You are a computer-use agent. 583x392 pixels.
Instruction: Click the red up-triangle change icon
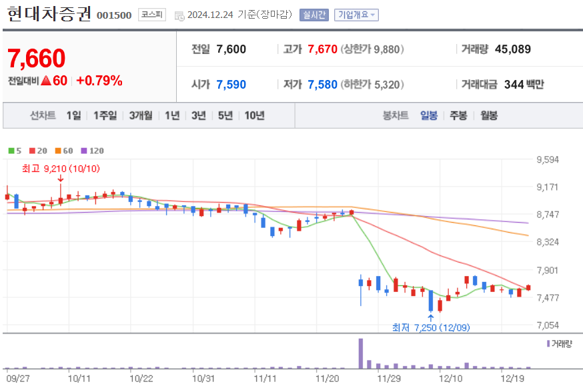click(46, 80)
